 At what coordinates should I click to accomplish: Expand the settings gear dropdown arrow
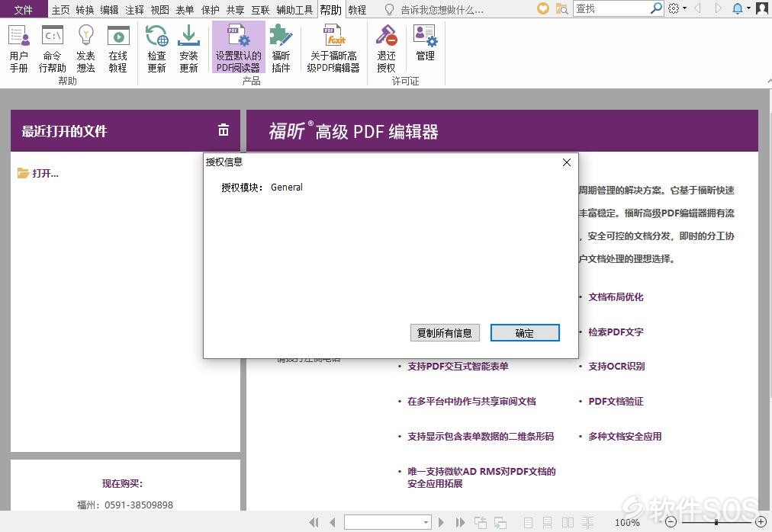[x=684, y=8]
